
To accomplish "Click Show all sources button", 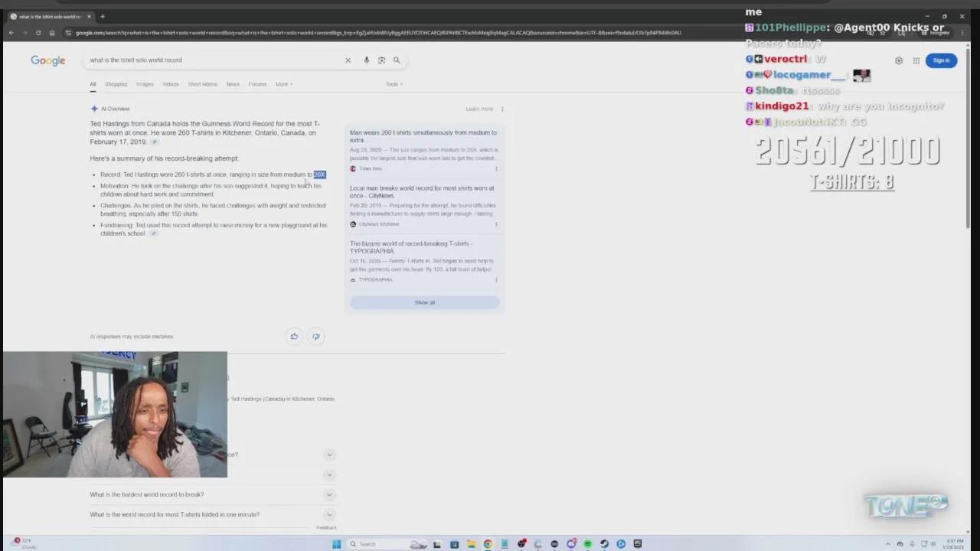I will click(x=425, y=302).
